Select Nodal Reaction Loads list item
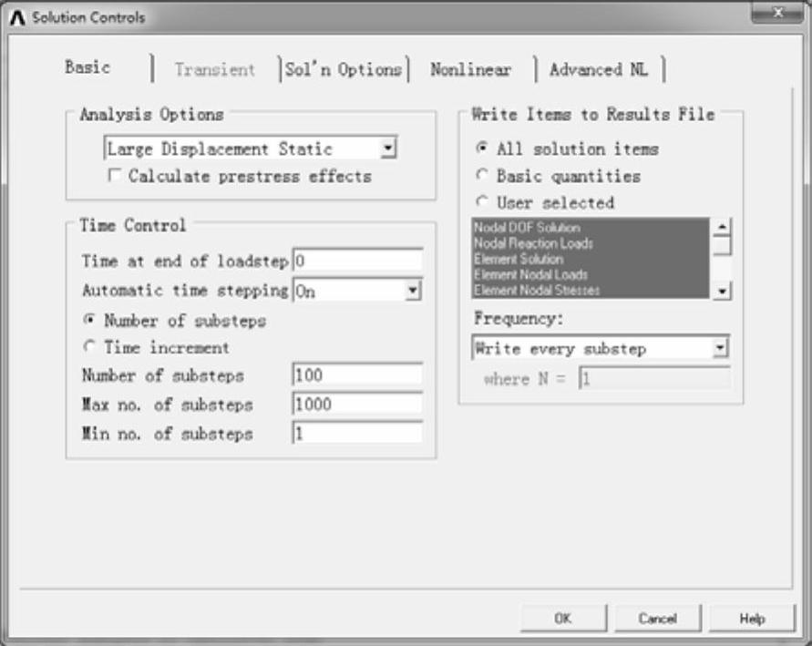This screenshot has width=812, height=646. click(x=533, y=243)
